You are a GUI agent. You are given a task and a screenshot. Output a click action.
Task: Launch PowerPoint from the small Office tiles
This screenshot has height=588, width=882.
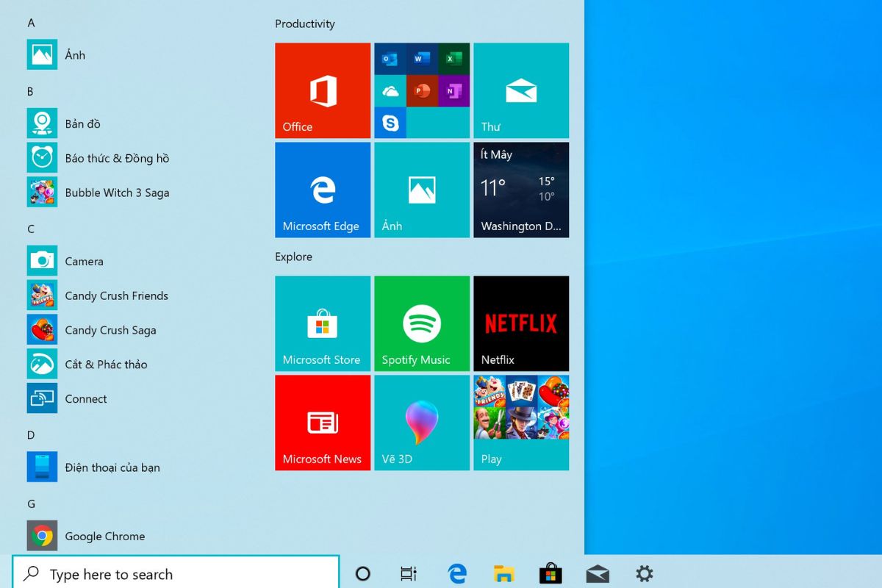[x=422, y=90]
